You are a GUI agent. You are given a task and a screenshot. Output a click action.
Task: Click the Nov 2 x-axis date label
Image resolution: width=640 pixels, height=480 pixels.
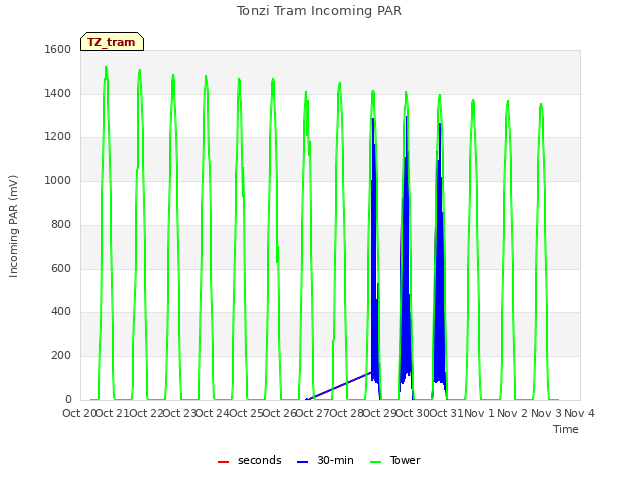(513, 413)
